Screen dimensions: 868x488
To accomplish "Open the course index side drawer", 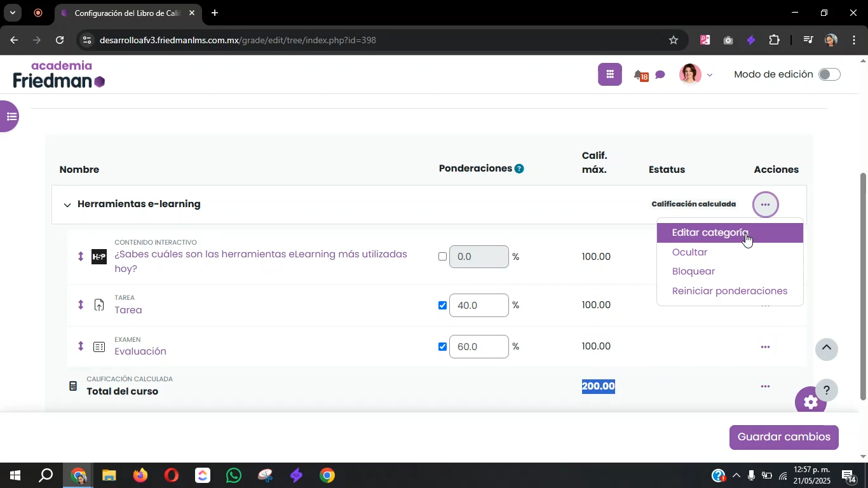I will 9,116.
